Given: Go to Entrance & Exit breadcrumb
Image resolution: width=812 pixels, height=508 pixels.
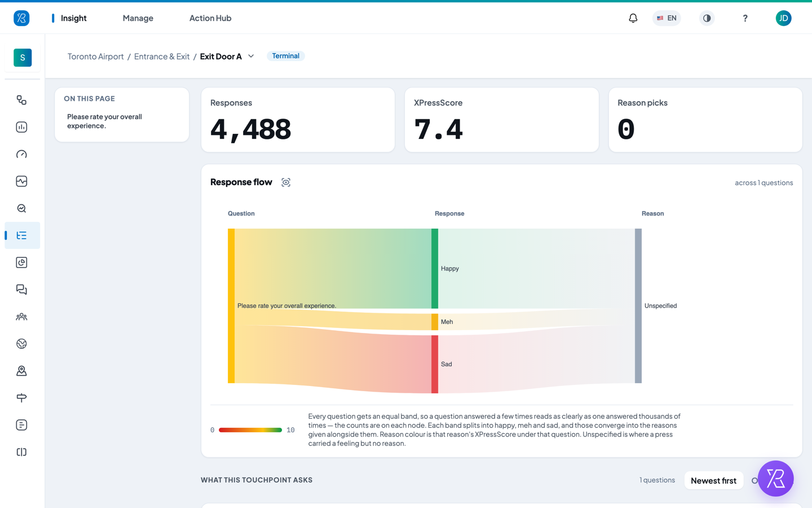Looking at the screenshot, I should pyautogui.click(x=162, y=56).
